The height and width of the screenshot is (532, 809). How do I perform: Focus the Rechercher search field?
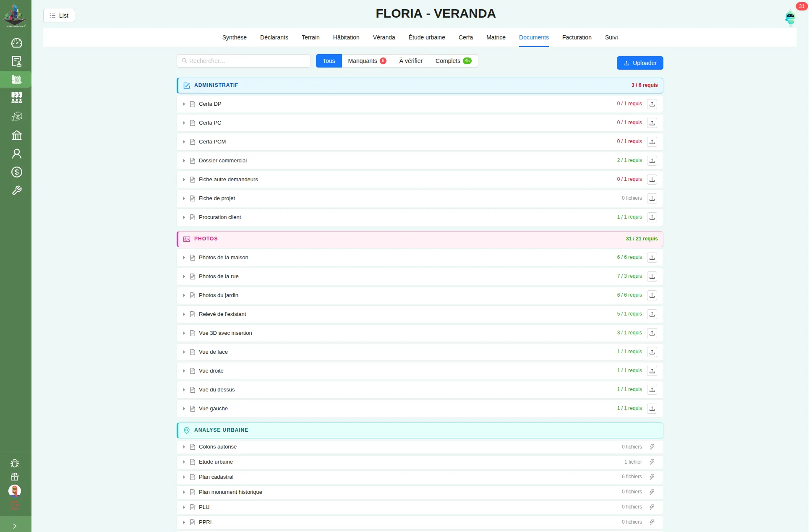coord(244,61)
